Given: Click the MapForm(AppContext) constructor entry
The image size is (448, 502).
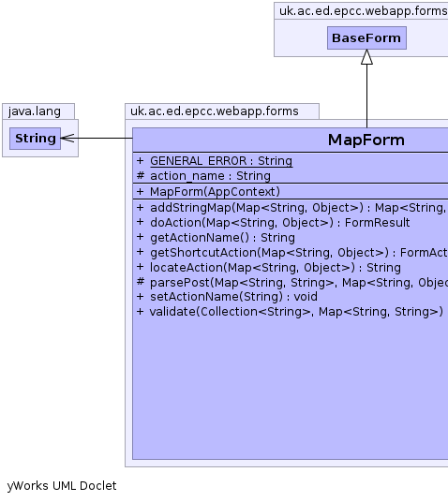Looking at the screenshot, I should [x=208, y=191].
